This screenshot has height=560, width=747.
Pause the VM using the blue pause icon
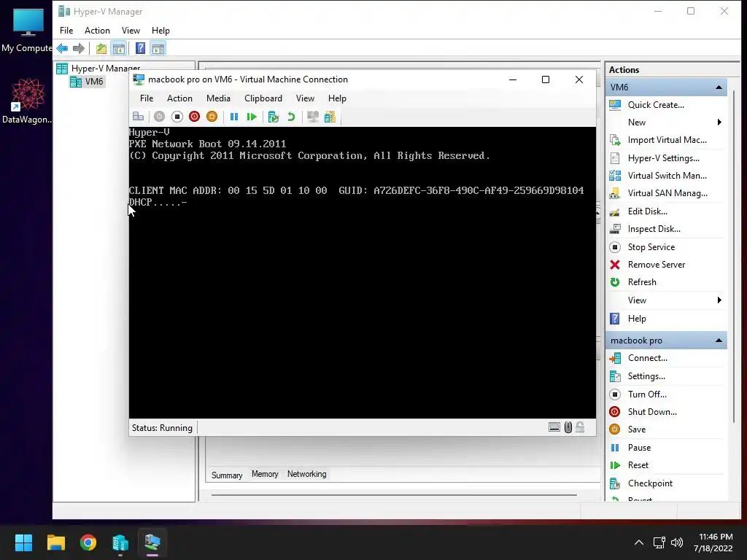pyautogui.click(x=234, y=117)
